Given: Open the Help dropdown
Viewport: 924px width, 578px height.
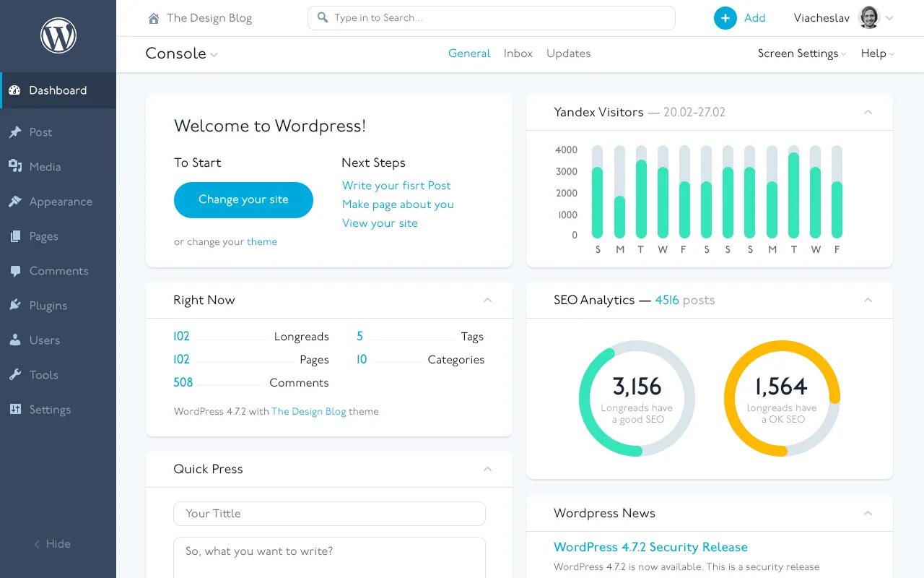Looking at the screenshot, I should click(877, 53).
